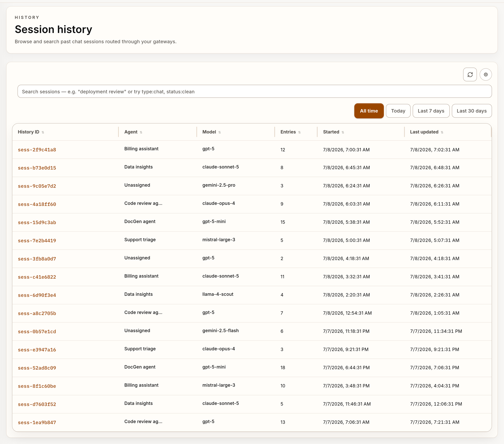Open session sess-15d9c3ab

(37, 223)
